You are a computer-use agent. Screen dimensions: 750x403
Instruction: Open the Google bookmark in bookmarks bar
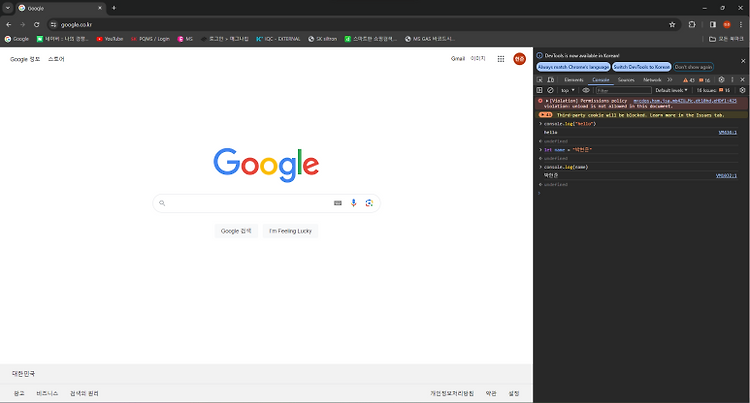17,39
